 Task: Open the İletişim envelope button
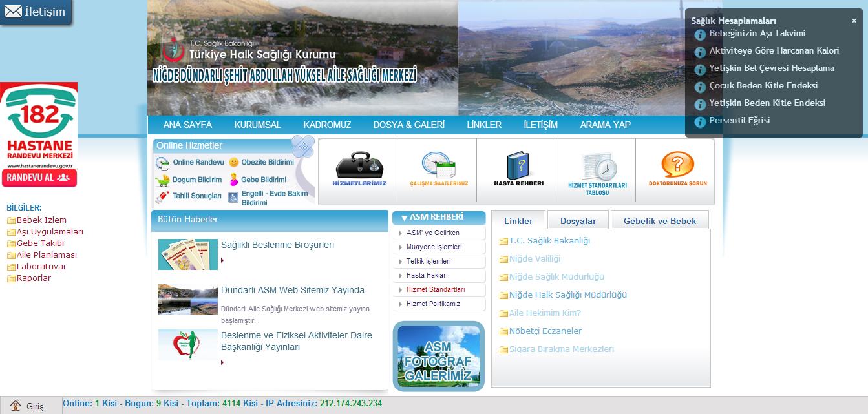[x=36, y=12]
